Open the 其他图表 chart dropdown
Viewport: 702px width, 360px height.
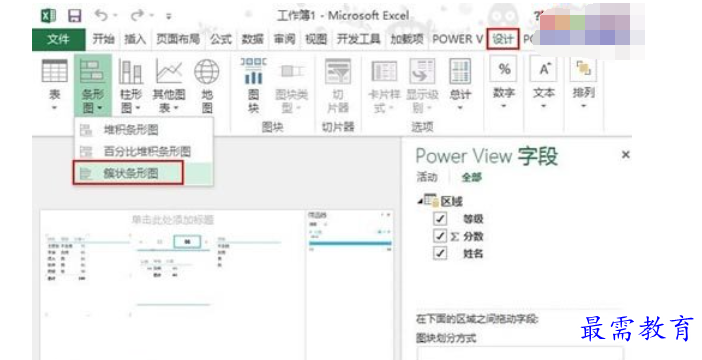coord(169,85)
